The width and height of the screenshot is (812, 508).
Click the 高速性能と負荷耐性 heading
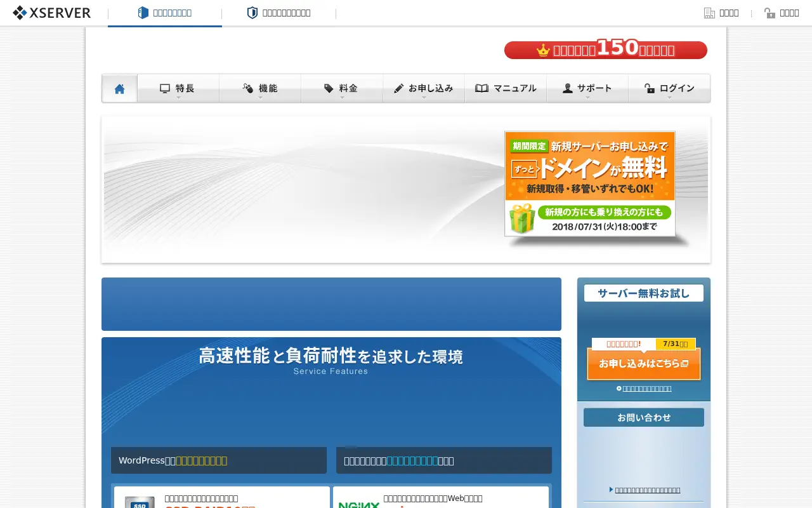click(x=331, y=356)
